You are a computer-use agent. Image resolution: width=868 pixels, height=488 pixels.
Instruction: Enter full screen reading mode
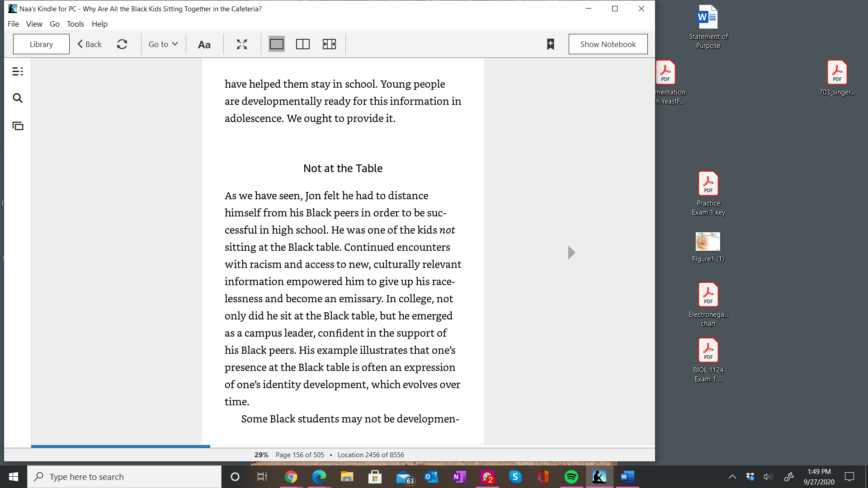(x=242, y=44)
